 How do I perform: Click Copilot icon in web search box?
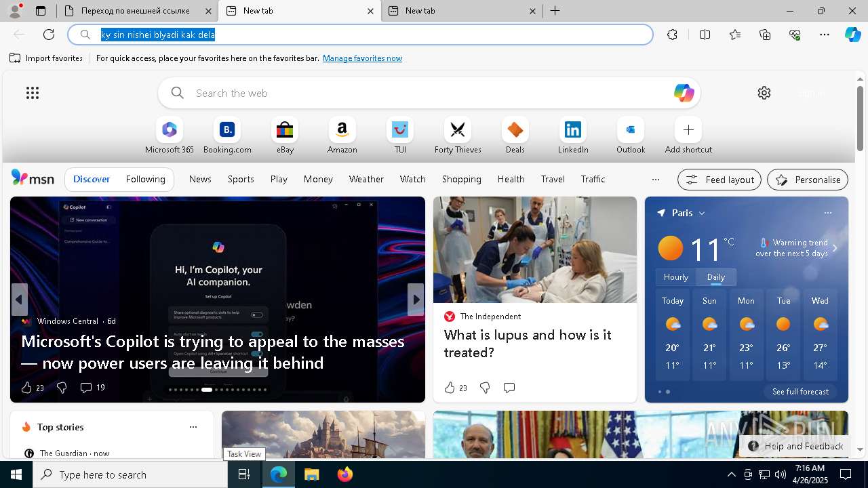click(684, 93)
